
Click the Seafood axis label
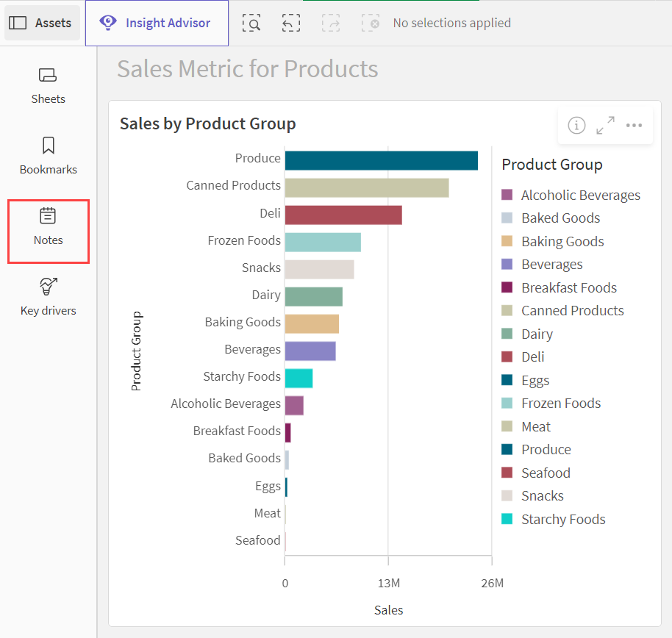[258, 540]
